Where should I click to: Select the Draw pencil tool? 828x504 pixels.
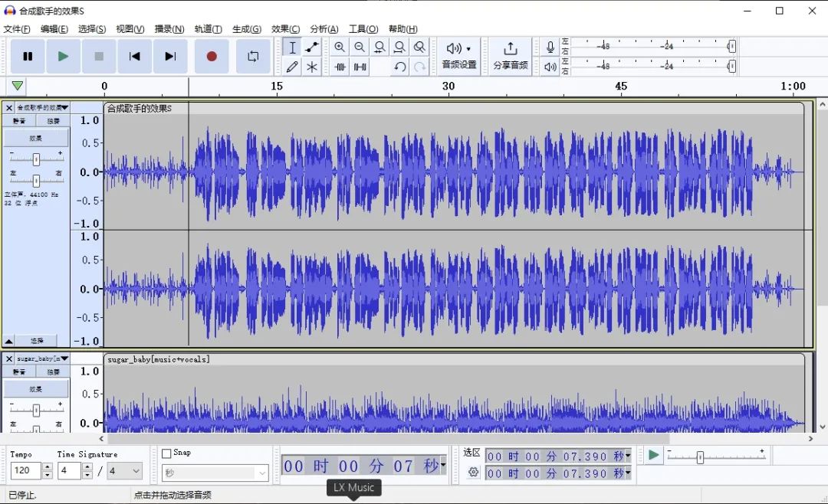point(292,67)
